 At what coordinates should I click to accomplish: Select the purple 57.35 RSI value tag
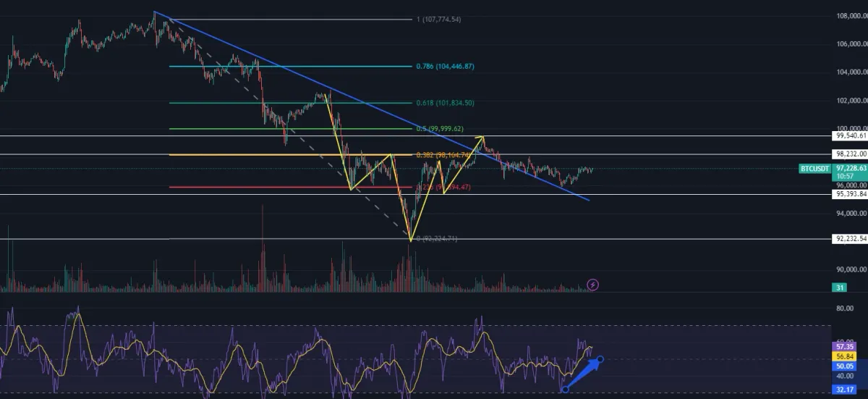point(843,348)
